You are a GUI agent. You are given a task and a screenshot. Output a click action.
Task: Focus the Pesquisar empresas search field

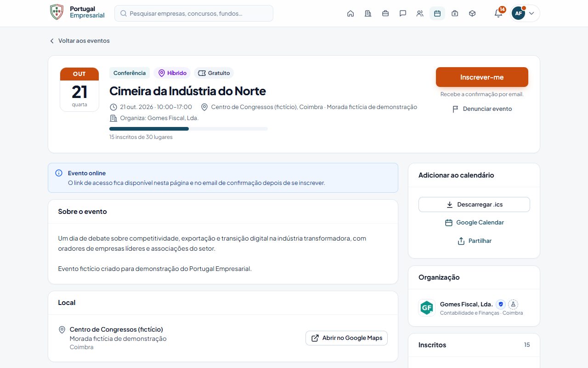pos(194,13)
